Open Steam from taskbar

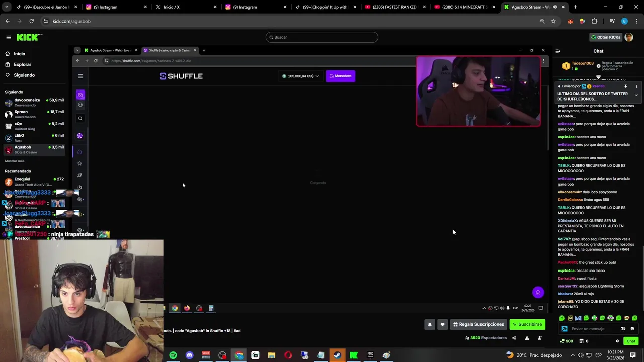click(337, 355)
